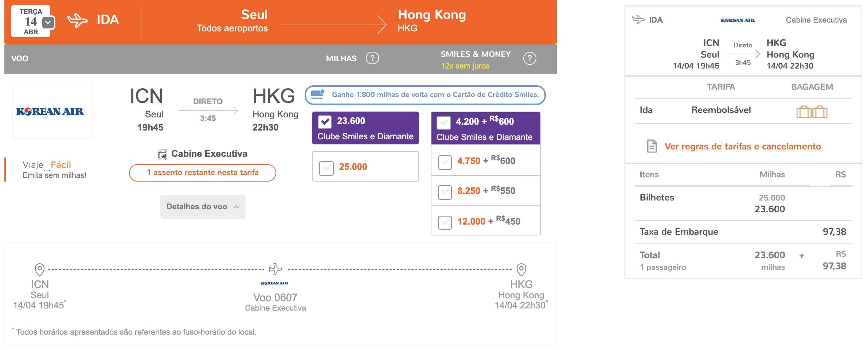
Task: Click the Viaje Fácil emita sem milhas
Action: [54, 170]
